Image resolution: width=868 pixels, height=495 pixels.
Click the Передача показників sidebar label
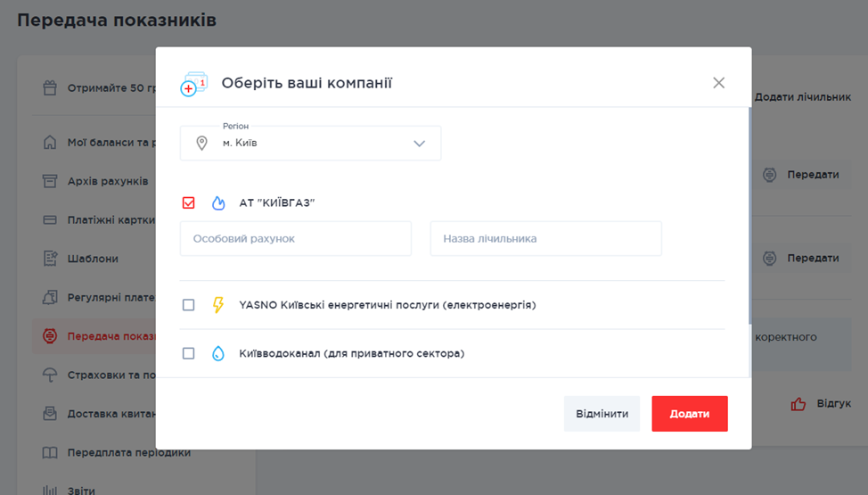[x=112, y=336]
